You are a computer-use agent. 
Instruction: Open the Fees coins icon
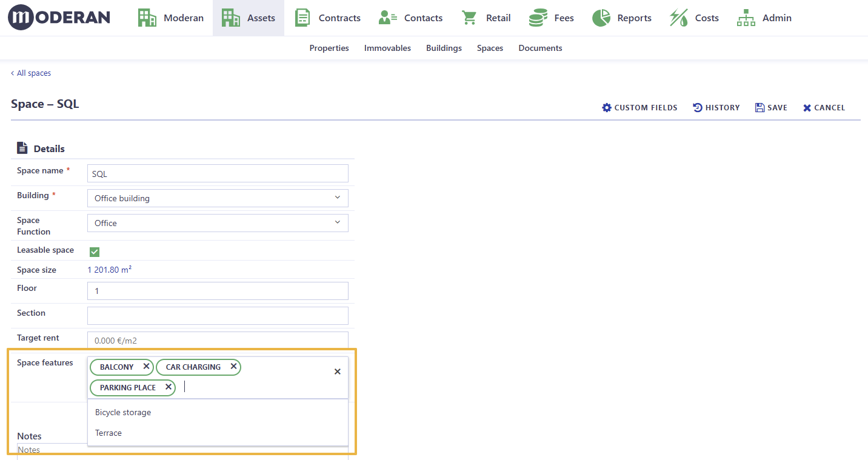click(x=538, y=18)
